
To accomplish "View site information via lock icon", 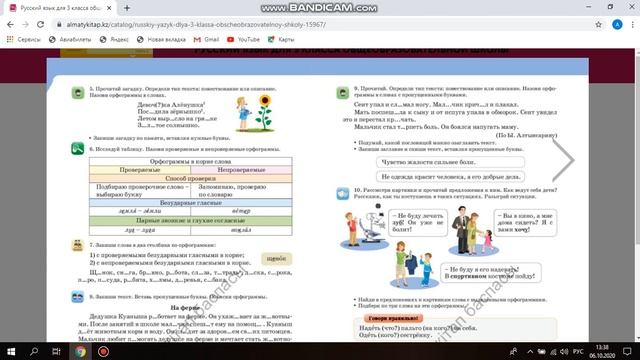I will coord(59,24).
